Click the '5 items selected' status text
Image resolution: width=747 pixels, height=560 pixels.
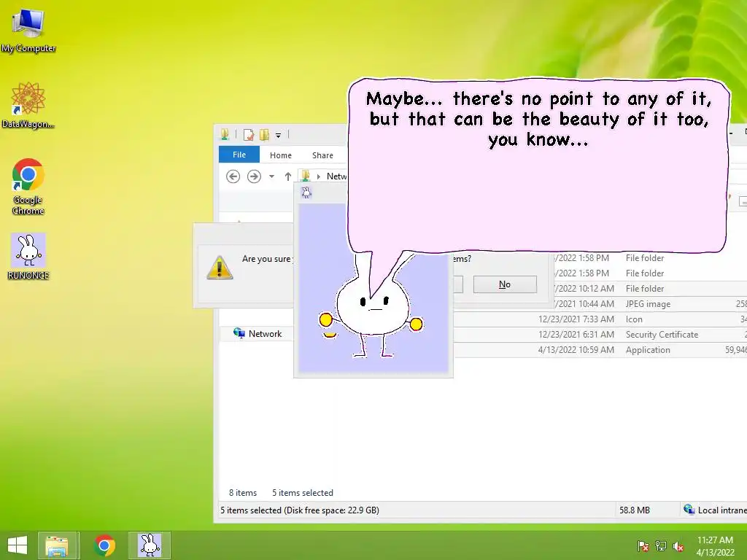pyautogui.click(x=303, y=493)
